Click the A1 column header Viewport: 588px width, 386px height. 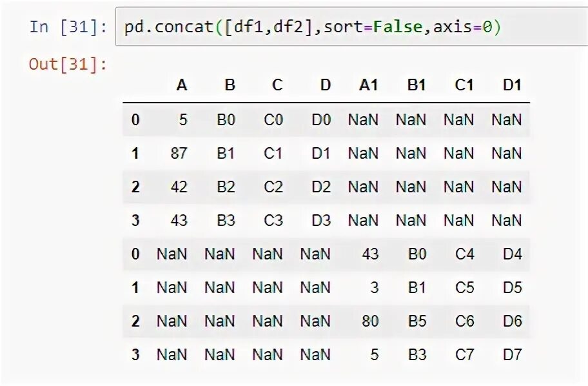pos(368,85)
